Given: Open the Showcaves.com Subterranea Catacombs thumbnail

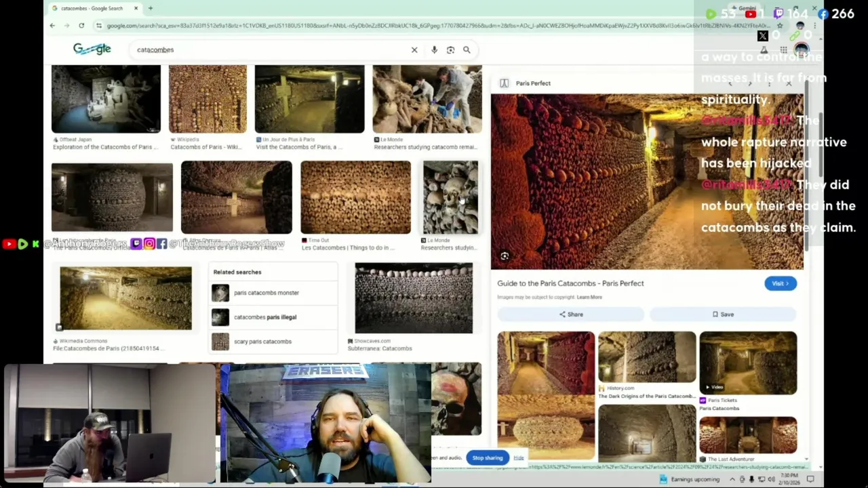Looking at the screenshot, I should 414,298.
